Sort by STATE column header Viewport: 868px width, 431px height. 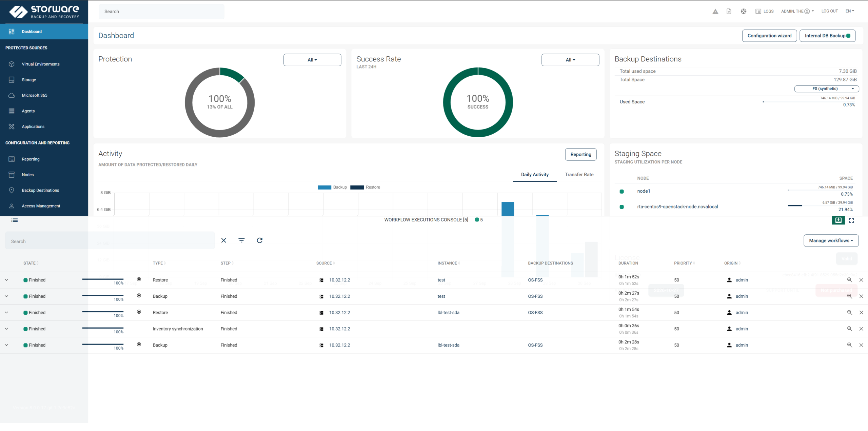[x=31, y=263]
